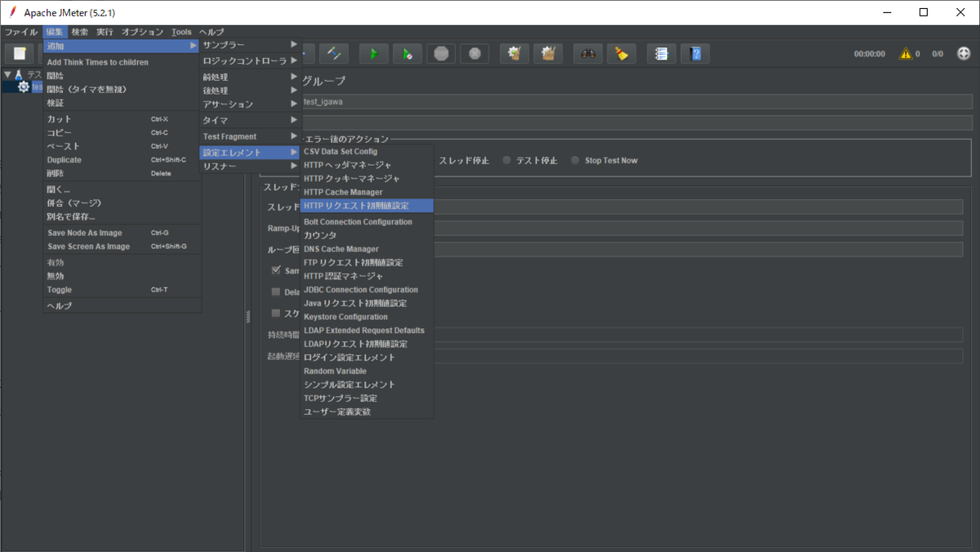Image resolution: width=980 pixels, height=552 pixels.
Task: Expand the 後処理 submenu
Action: click(x=251, y=90)
